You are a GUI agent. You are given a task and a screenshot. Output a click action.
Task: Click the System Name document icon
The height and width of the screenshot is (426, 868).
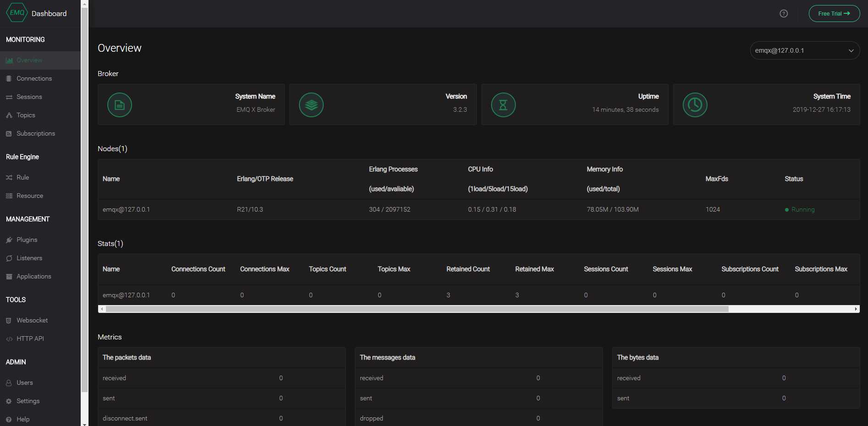click(120, 105)
